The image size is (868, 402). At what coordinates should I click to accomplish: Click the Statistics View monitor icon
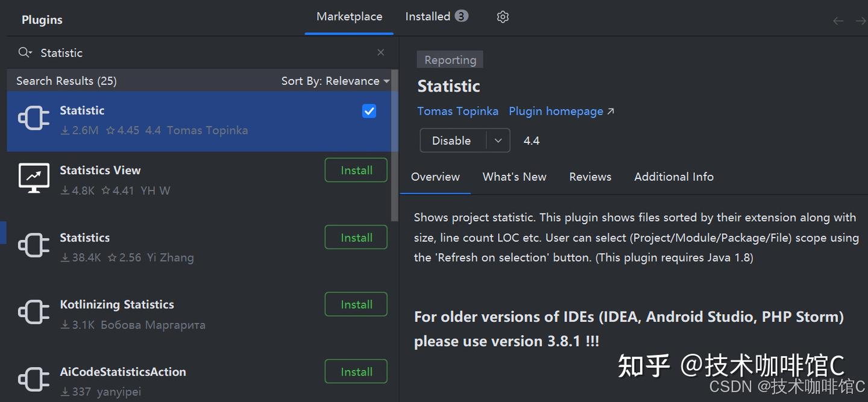(34, 178)
